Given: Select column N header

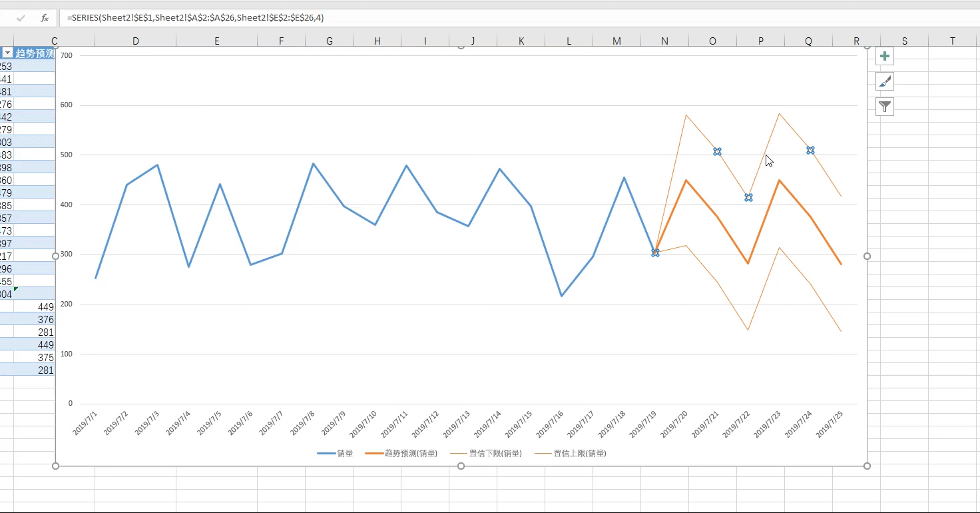Looking at the screenshot, I should [665, 41].
